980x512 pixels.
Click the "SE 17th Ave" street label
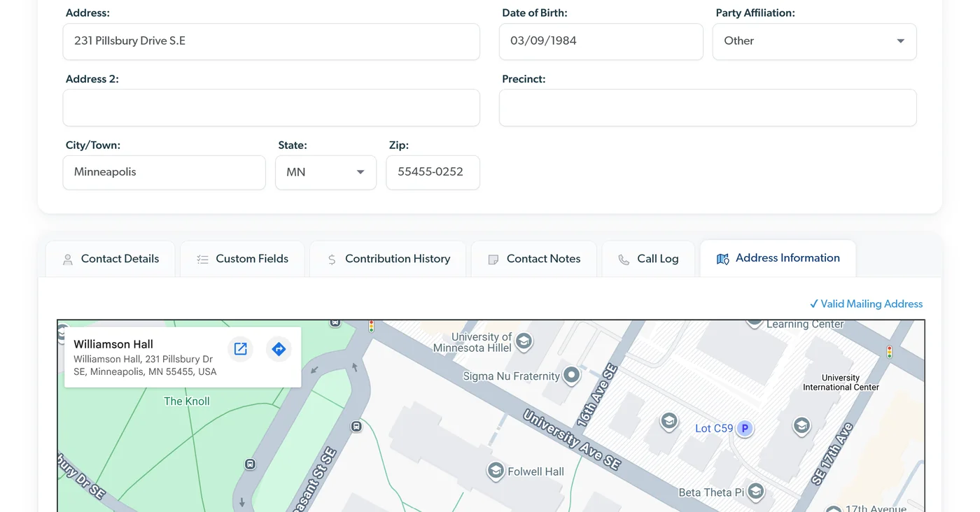pos(833,455)
